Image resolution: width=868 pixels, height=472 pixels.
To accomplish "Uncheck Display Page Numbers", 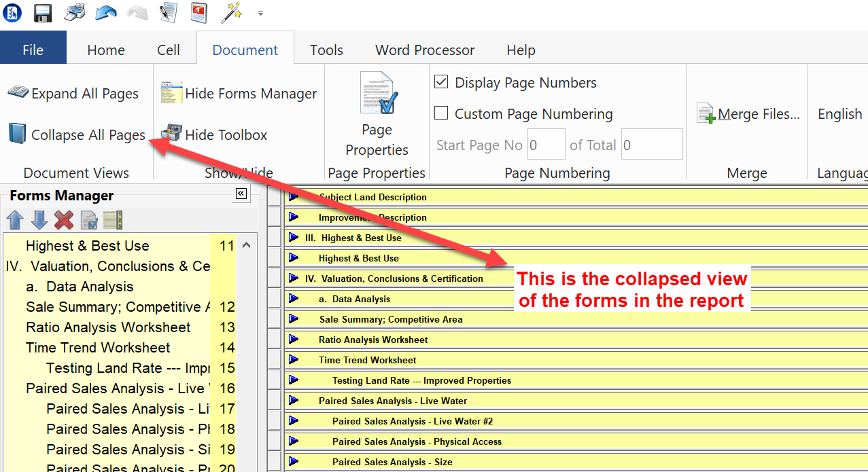I will 441,82.
